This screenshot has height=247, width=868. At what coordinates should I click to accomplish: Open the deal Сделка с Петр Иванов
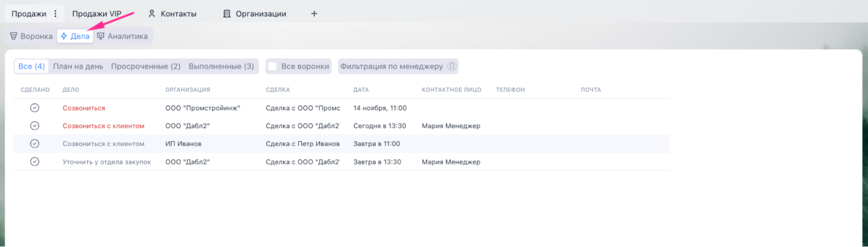pos(302,144)
